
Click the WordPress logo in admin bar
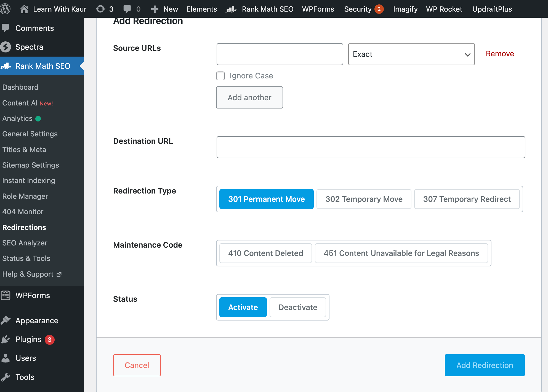(x=6, y=9)
